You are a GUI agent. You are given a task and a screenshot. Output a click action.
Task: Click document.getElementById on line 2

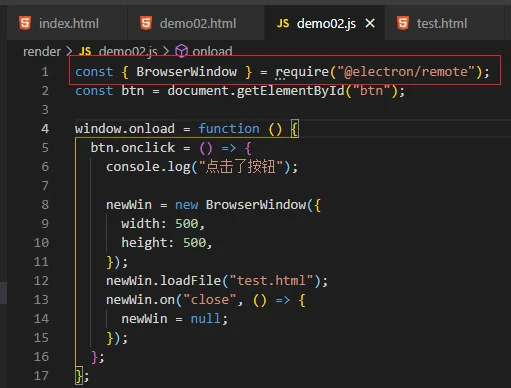[256, 91]
